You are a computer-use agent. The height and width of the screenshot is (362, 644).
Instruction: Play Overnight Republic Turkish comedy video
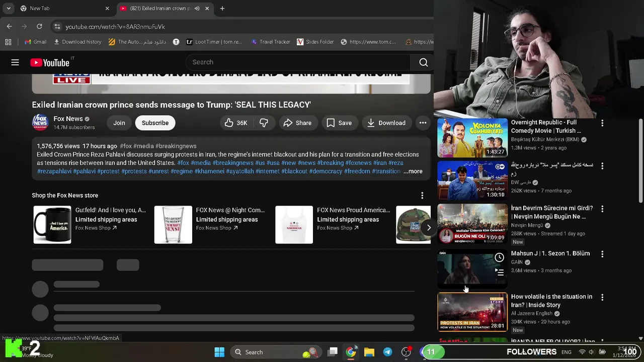pyautogui.click(x=472, y=137)
